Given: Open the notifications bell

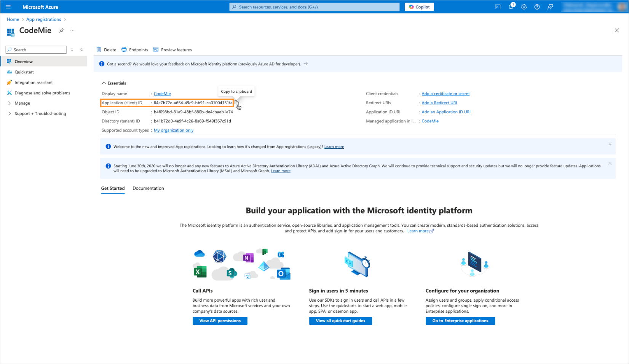Looking at the screenshot, I should tap(511, 7).
